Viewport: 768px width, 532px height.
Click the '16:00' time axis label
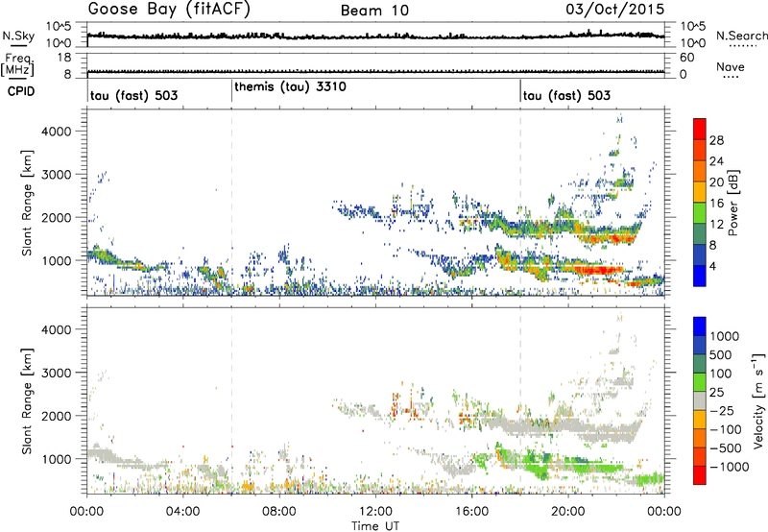tap(471, 512)
